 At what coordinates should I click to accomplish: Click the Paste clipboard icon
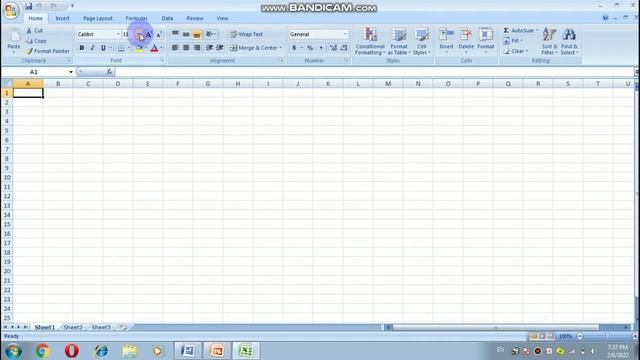click(13, 36)
